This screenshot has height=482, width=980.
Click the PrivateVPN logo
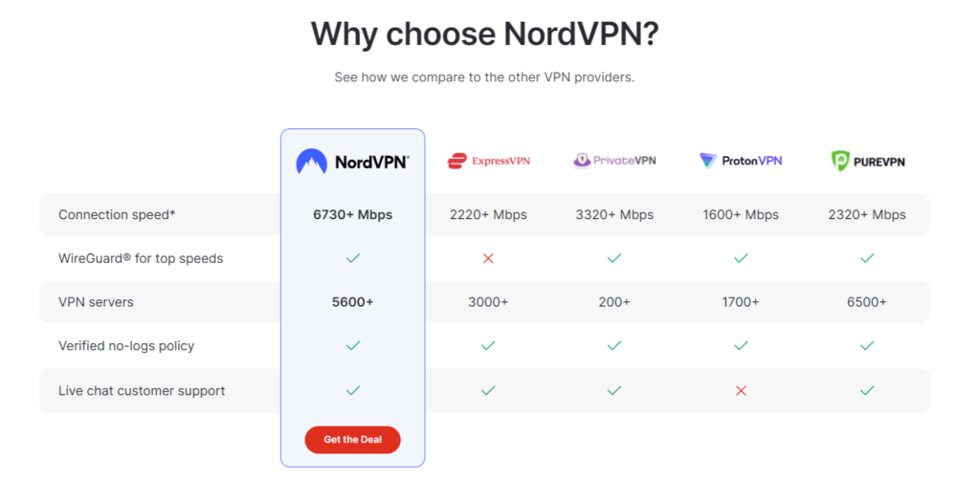click(614, 161)
